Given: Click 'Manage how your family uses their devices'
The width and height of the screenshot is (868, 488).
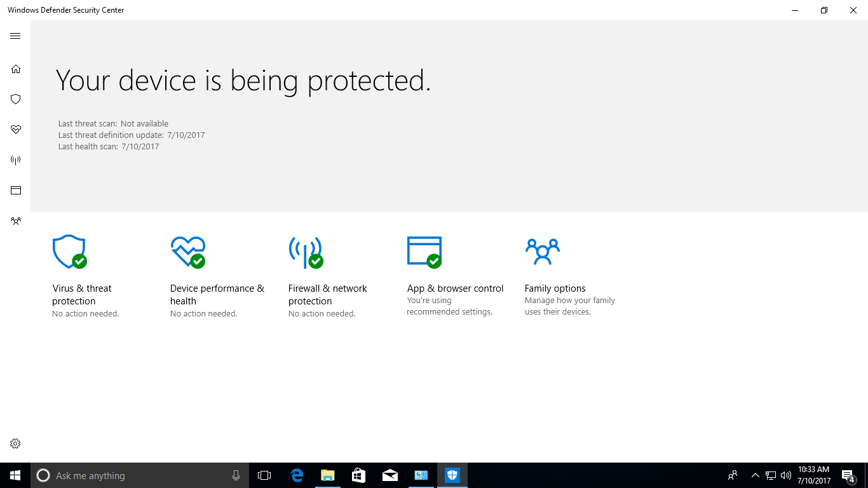Looking at the screenshot, I should coord(570,306).
